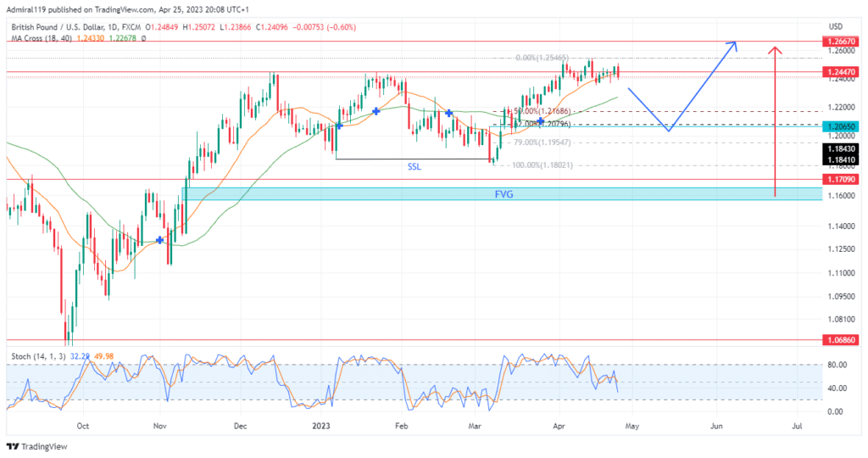Click the red 1.24470 price label
This screenshot has height=458, width=868.
(x=840, y=72)
